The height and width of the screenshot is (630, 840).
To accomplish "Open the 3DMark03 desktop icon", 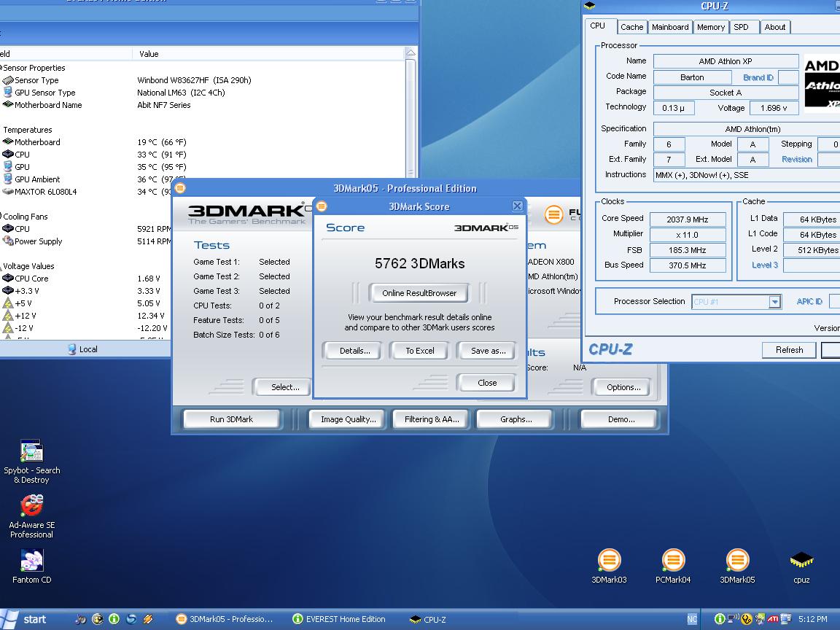I will tap(609, 560).
